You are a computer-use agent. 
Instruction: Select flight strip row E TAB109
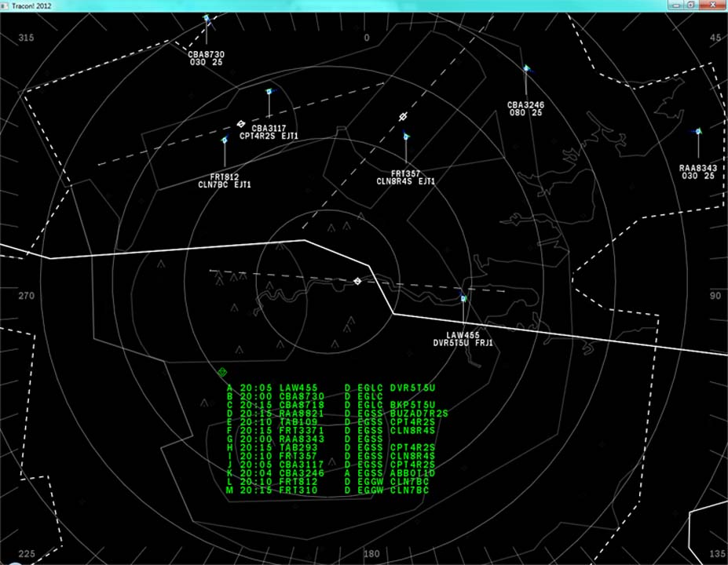[x=331, y=422]
